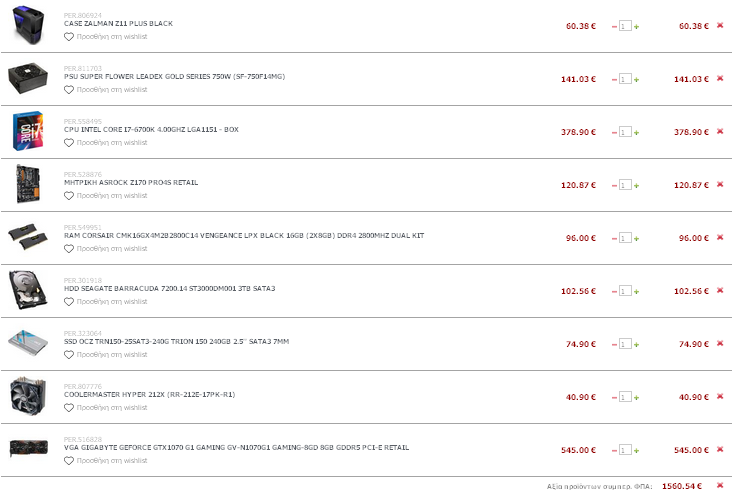Screen dimensions: 732x497
Task: Decrease quantity of Gigabyte GTX 1070
Action: click(614, 450)
